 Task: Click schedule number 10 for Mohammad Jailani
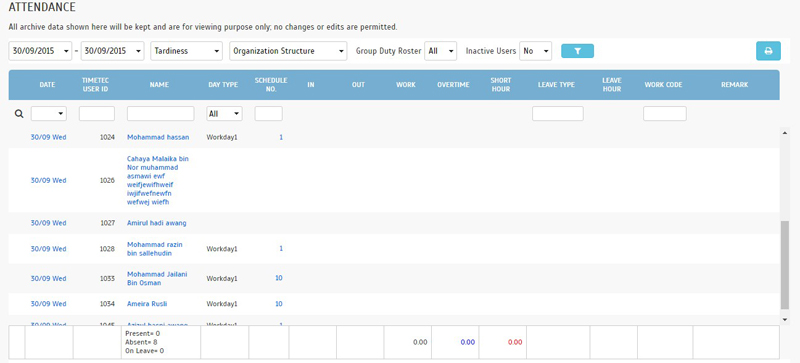[279, 278]
